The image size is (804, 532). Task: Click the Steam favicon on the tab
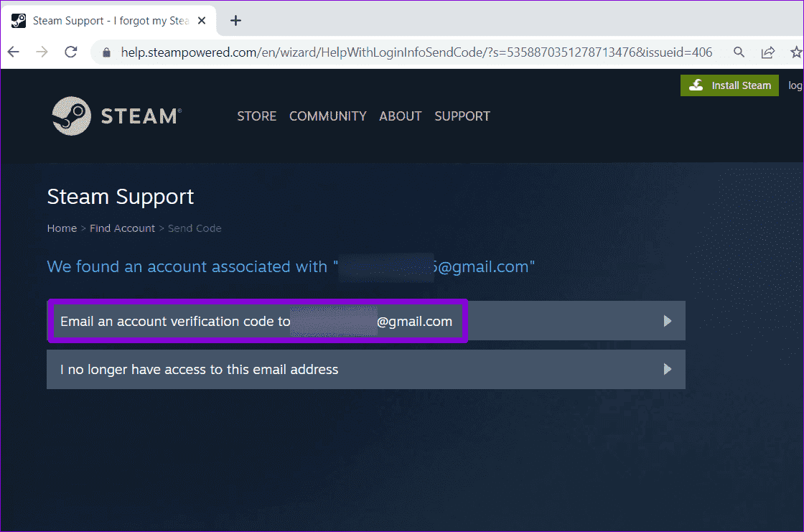point(19,21)
